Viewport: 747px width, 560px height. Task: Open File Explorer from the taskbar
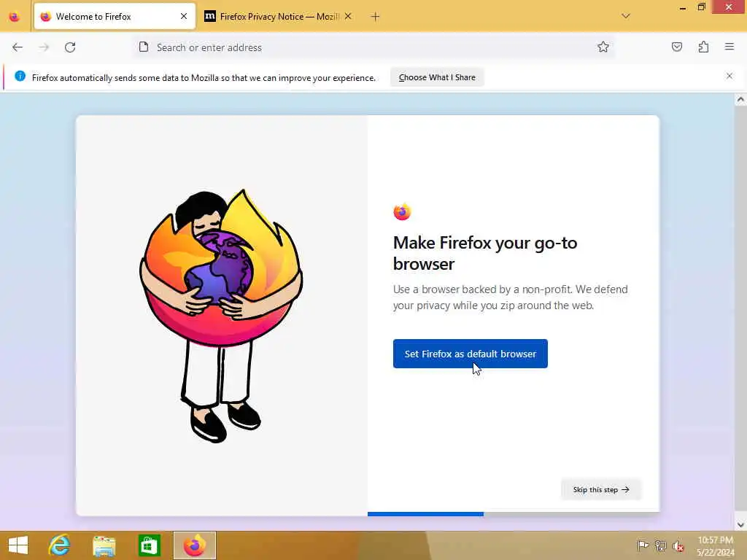104,545
